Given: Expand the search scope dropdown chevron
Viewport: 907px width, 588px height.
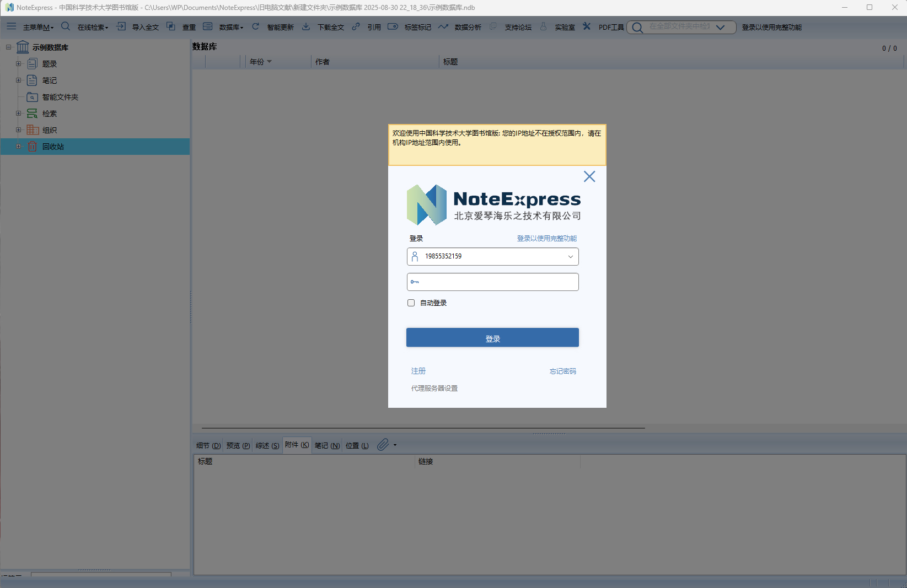Looking at the screenshot, I should pos(720,27).
